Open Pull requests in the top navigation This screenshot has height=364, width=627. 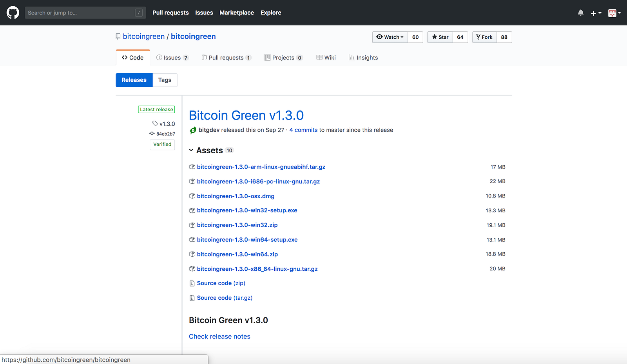click(170, 13)
